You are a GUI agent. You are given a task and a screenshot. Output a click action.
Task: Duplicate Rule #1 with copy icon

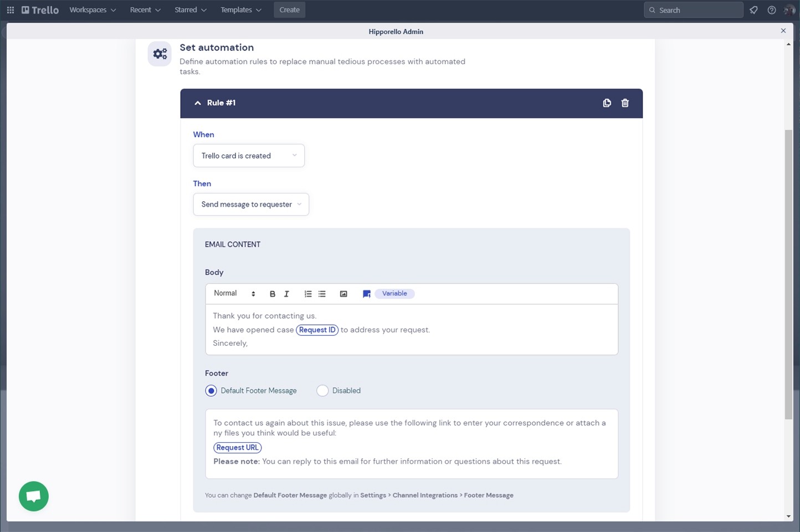(x=607, y=103)
